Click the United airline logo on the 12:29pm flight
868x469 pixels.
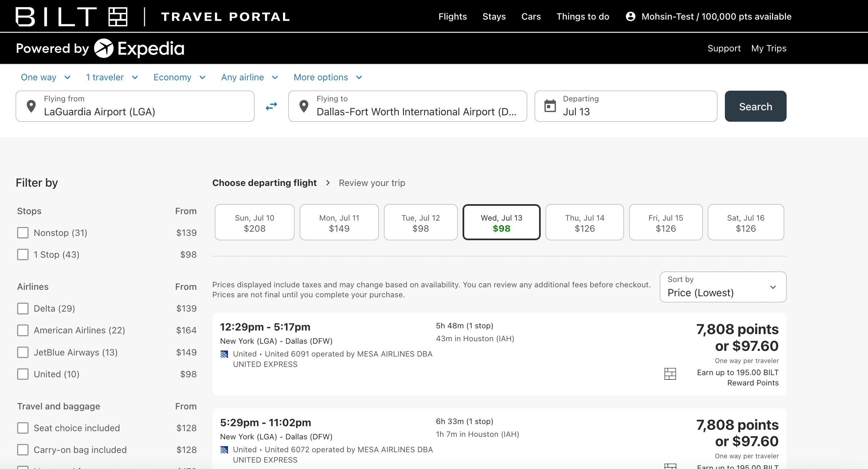[224, 354]
